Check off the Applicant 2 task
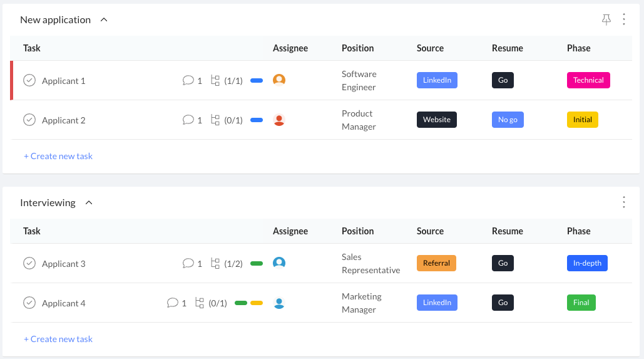644x359 pixels. [x=29, y=120]
